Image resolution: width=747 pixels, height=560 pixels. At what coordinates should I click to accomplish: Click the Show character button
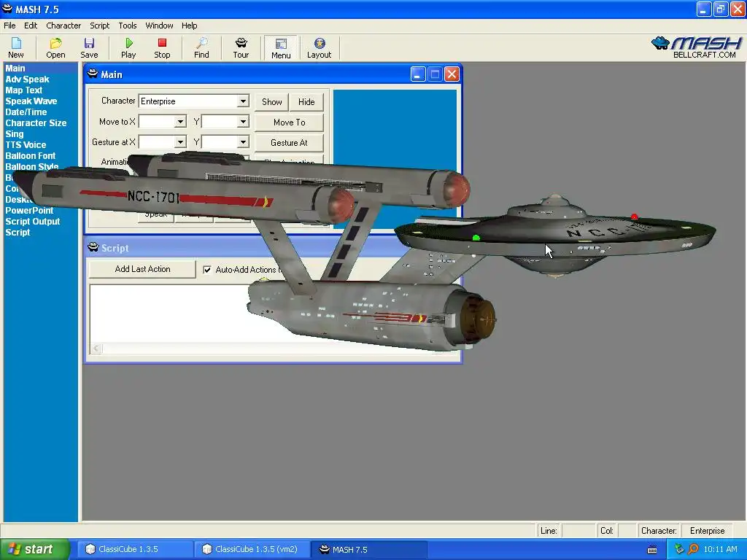click(271, 102)
